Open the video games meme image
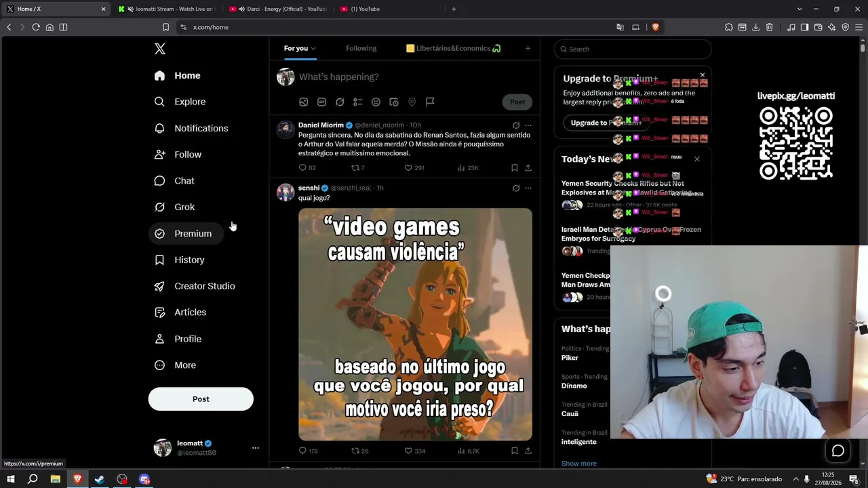Image resolution: width=868 pixels, height=488 pixels. coord(415,324)
